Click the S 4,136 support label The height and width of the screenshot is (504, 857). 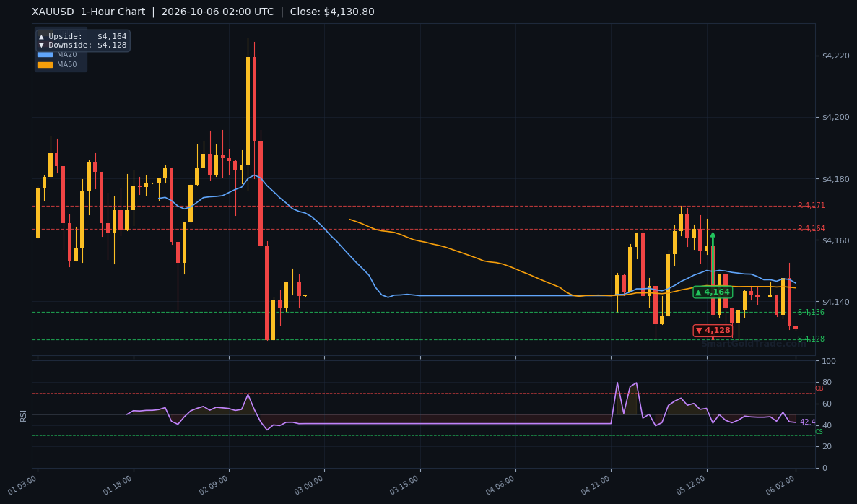point(811,312)
